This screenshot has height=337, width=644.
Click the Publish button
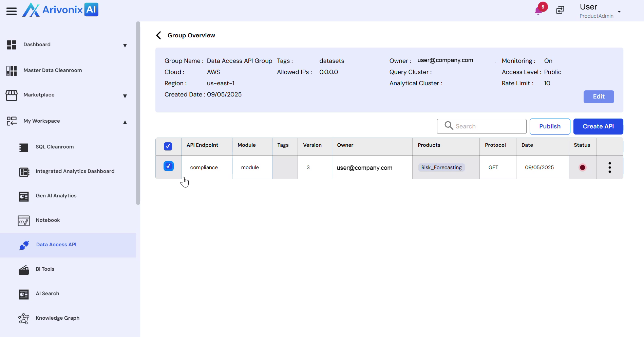(550, 126)
